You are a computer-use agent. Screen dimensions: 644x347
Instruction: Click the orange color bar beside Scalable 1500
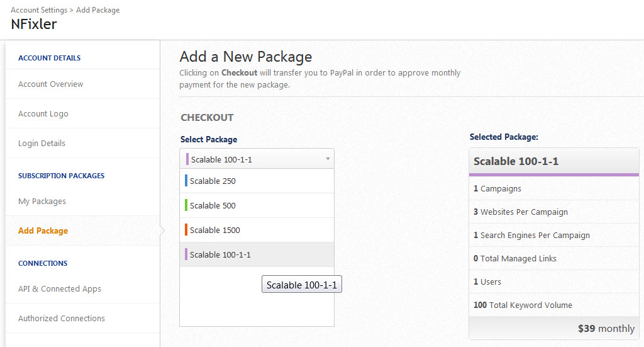(186, 230)
